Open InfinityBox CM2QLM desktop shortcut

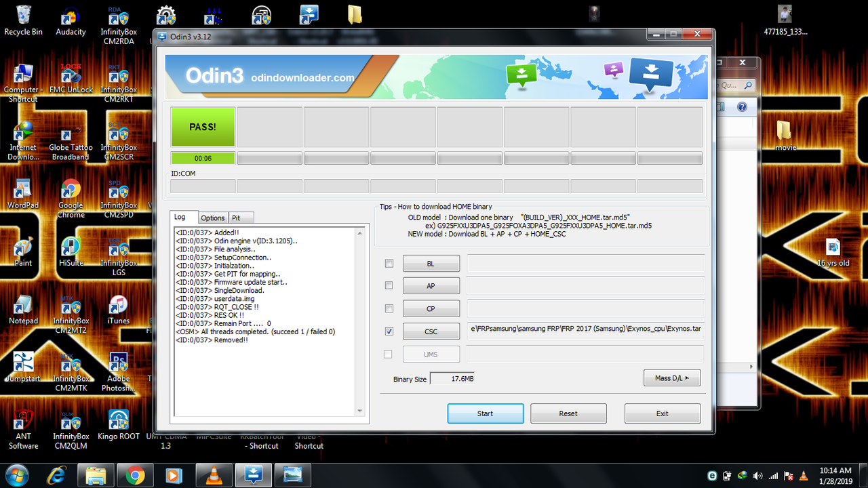tap(71, 429)
